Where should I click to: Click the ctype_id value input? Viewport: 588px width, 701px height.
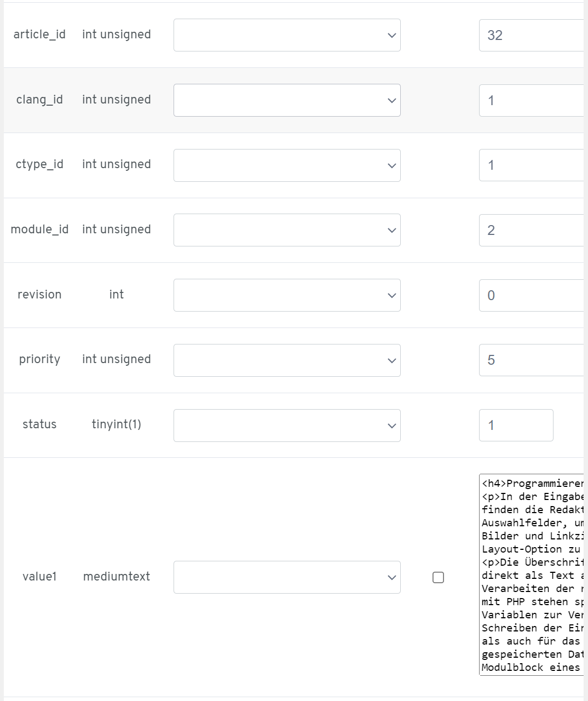pyautogui.click(x=531, y=165)
